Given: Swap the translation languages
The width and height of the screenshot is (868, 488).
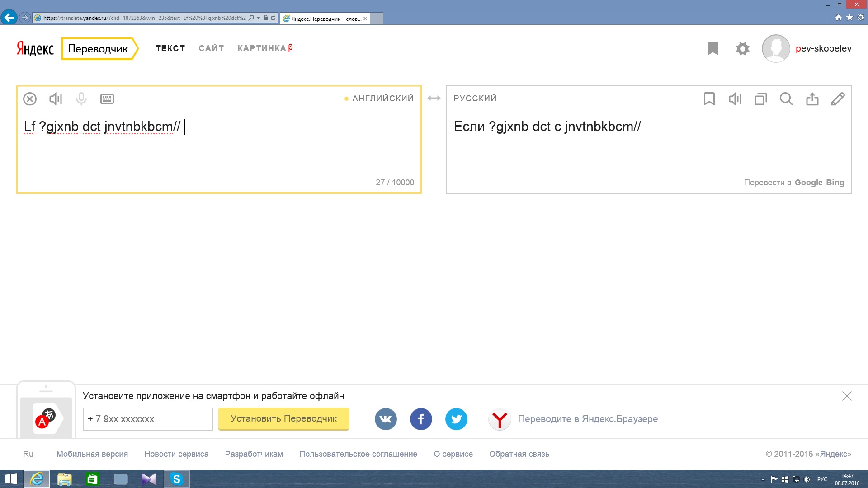Looking at the screenshot, I should click(x=434, y=98).
